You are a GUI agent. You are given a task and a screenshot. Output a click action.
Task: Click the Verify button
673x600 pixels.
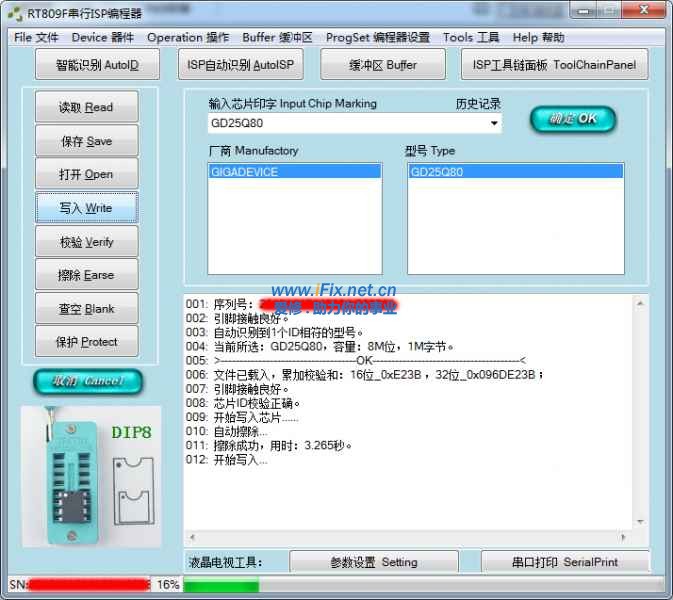(x=86, y=242)
